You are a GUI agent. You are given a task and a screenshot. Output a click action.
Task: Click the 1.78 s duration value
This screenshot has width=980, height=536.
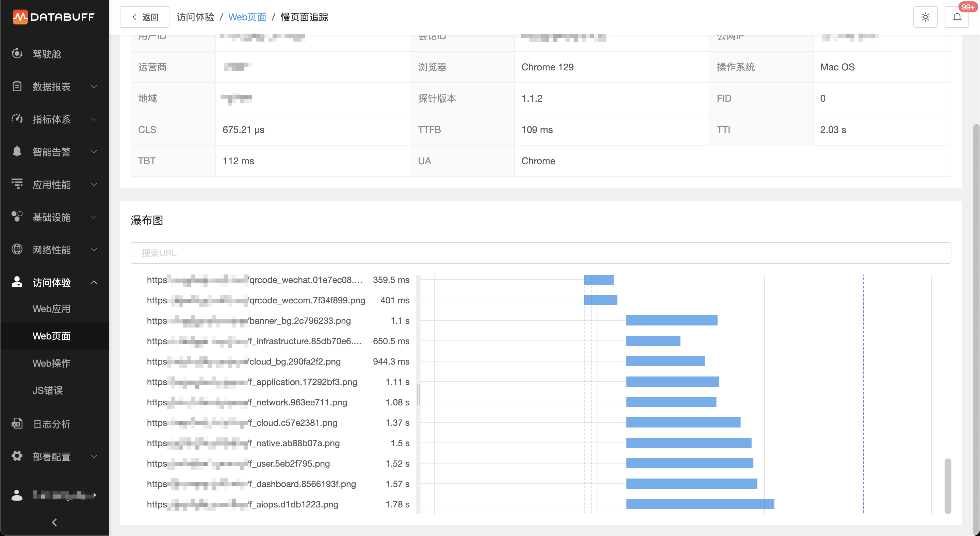(x=397, y=504)
